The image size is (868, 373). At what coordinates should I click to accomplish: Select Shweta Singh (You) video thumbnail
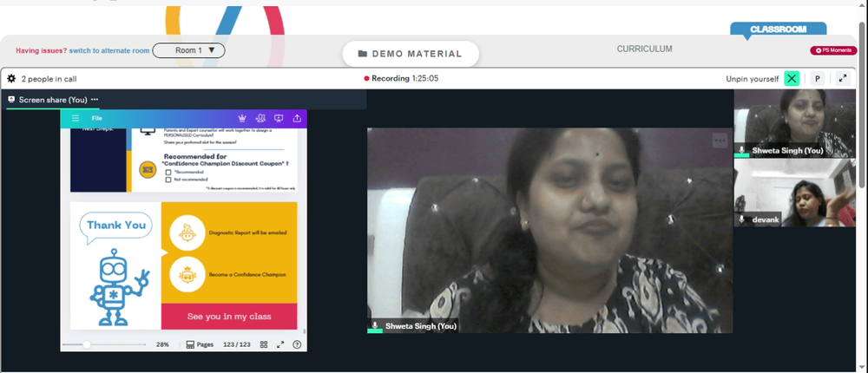[794, 123]
